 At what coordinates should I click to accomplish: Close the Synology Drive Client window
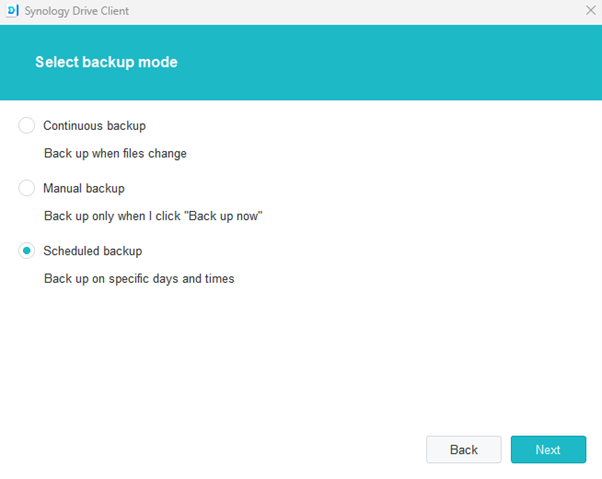pyautogui.click(x=590, y=10)
